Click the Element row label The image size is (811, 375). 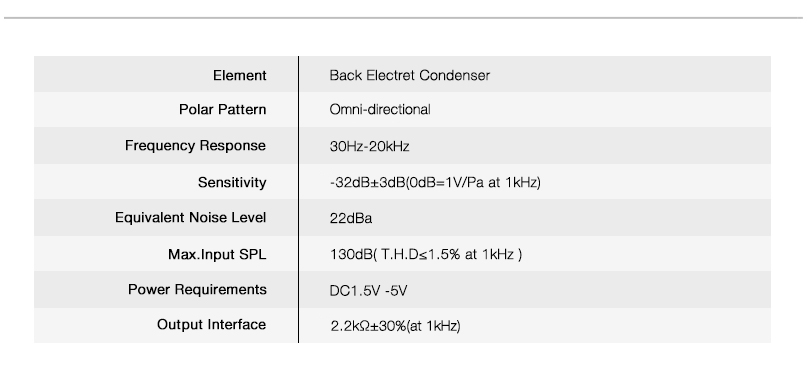(x=239, y=76)
